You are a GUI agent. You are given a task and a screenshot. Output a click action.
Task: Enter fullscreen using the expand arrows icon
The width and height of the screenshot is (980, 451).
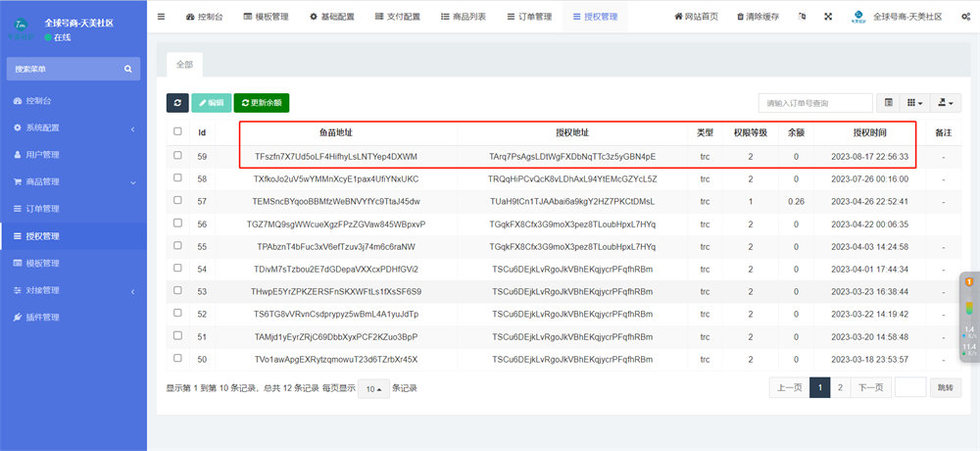828,17
